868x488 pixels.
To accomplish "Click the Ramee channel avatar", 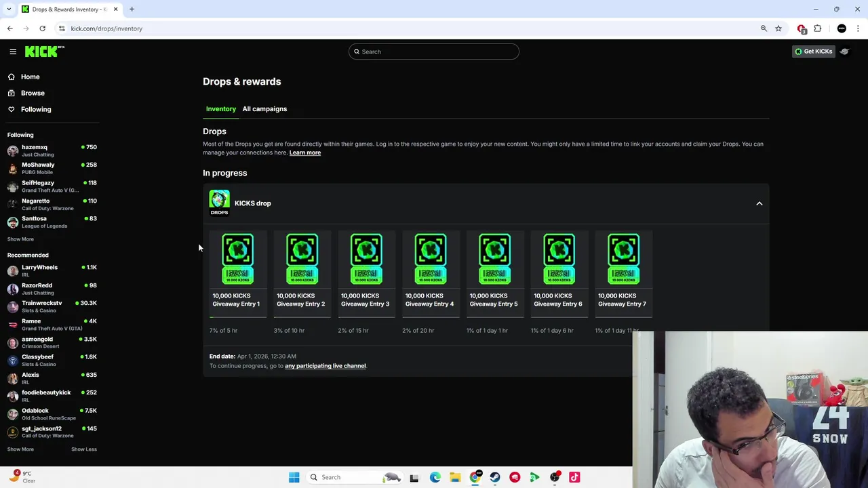I will (13, 325).
